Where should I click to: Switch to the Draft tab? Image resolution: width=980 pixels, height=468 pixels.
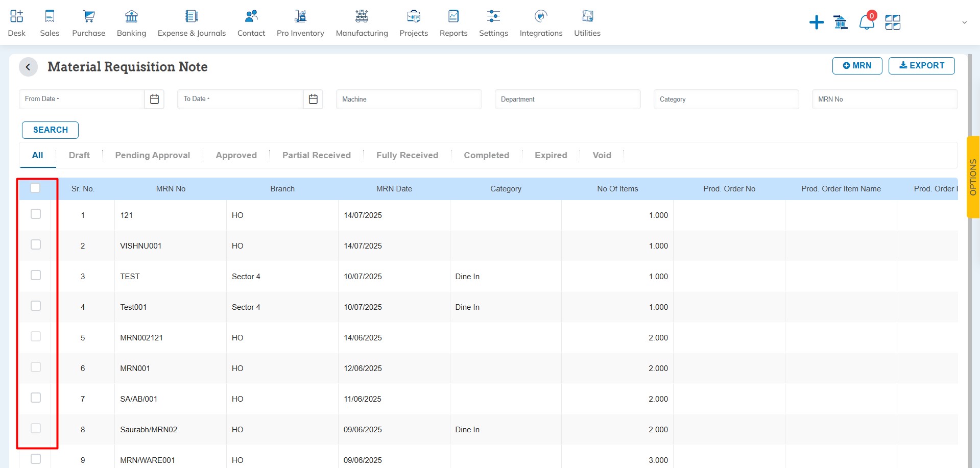79,155
